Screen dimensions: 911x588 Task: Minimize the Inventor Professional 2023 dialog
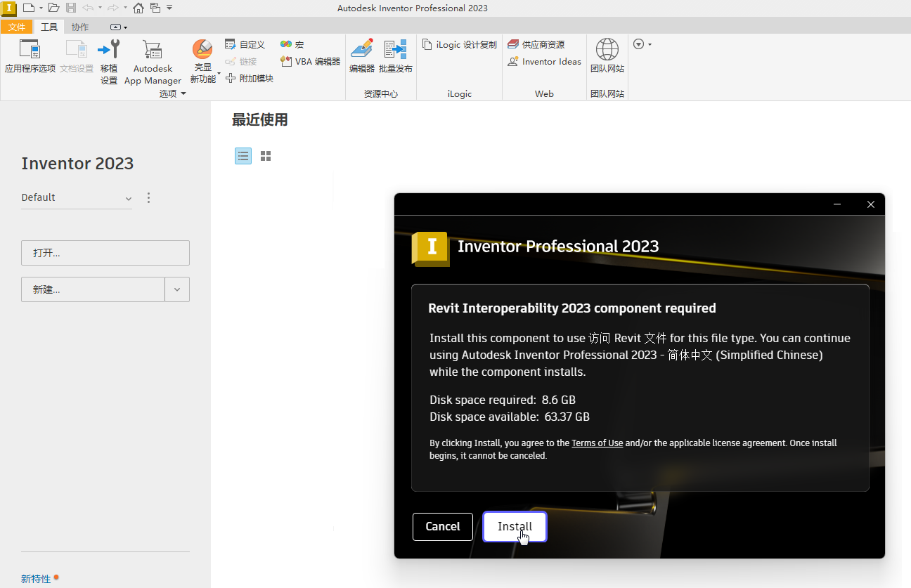click(837, 204)
